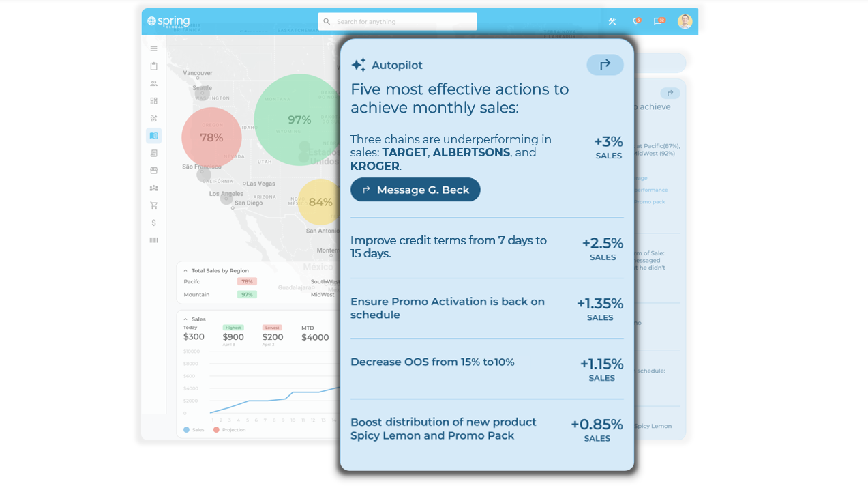Select the 97% Mountain bubble on map
This screenshot has width=868, height=488.
pyautogui.click(x=297, y=120)
